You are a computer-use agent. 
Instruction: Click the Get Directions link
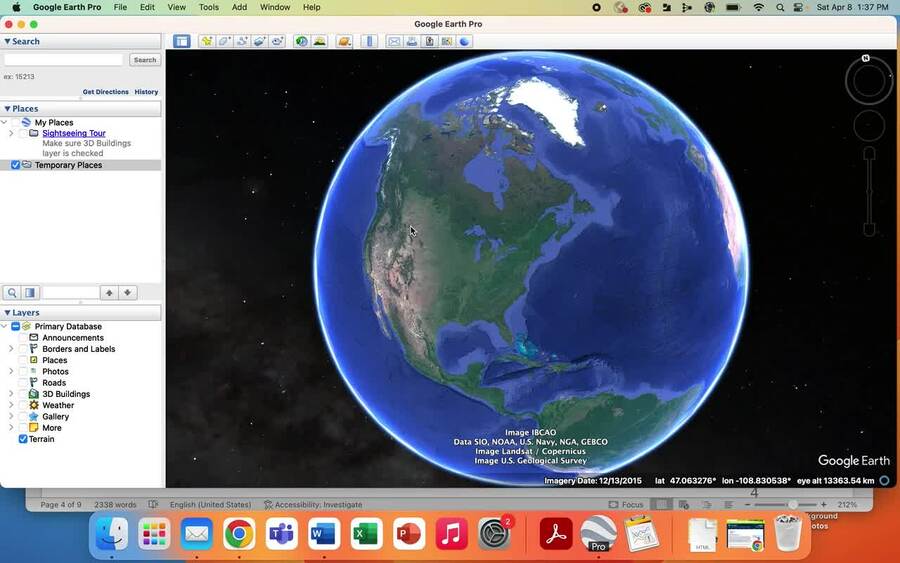point(105,92)
